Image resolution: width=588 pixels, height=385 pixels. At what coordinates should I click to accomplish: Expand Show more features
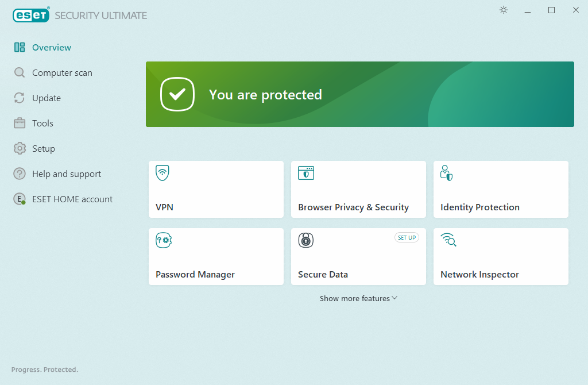355,298
